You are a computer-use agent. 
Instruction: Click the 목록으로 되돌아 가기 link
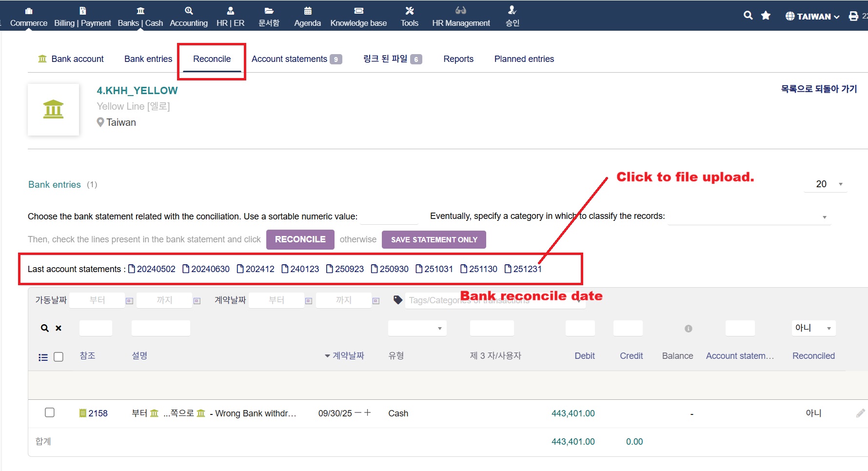point(818,89)
